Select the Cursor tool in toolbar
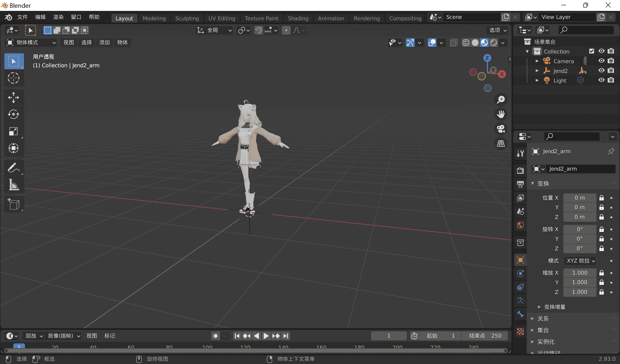The width and height of the screenshot is (620, 364). [x=14, y=78]
